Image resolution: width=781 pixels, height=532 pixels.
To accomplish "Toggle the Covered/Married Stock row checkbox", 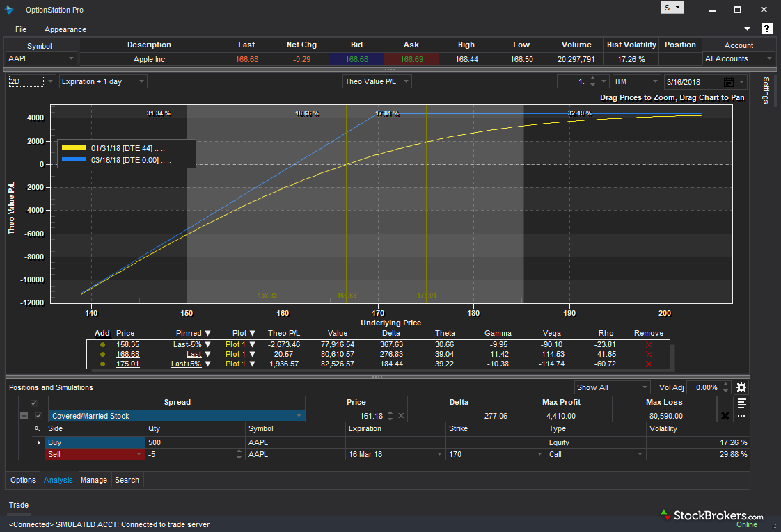I will [39, 416].
